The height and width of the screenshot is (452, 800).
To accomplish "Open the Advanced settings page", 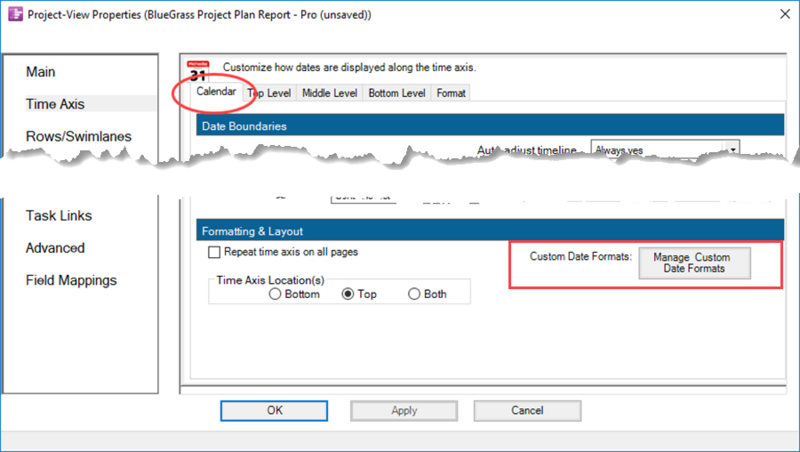I will pyautogui.click(x=55, y=248).
